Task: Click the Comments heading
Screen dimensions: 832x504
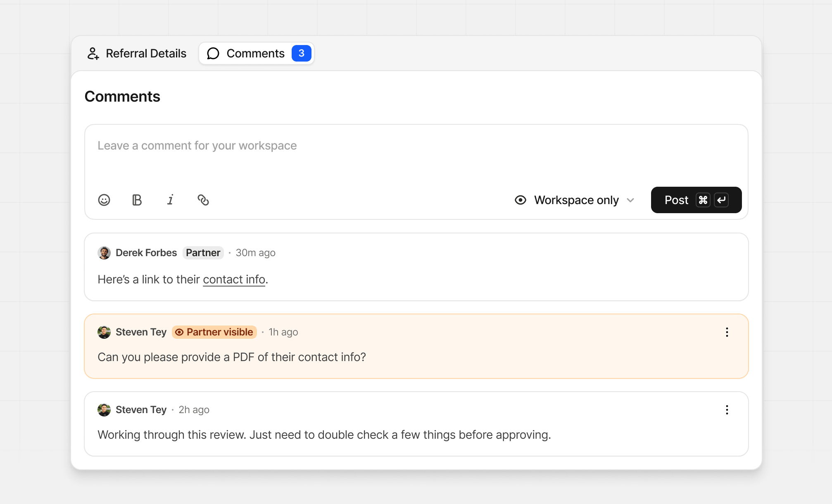Action: [x=122, y=96]
